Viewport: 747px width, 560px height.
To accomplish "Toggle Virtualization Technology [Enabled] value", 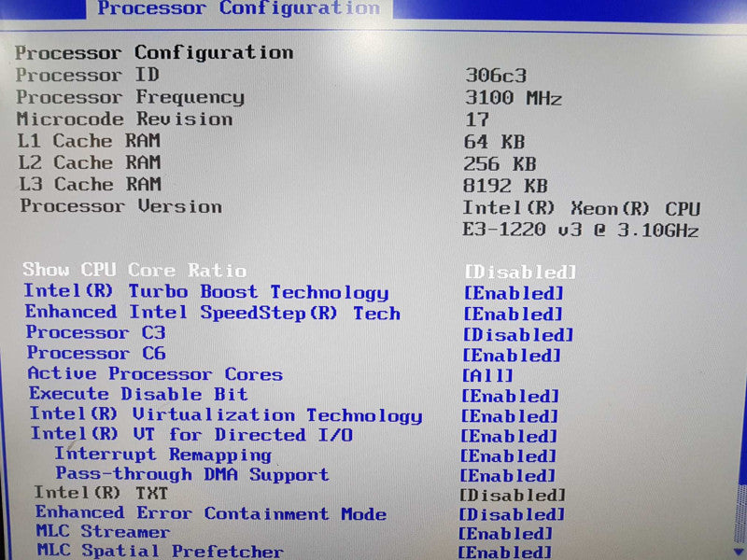I will [x=509, y=416].
